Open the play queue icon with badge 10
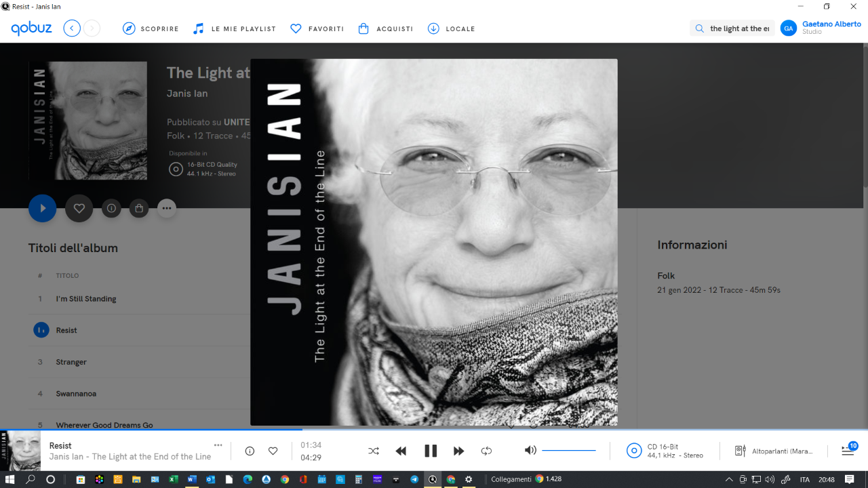This screenshot has width=868, height=488. click(x=848, y=450)
